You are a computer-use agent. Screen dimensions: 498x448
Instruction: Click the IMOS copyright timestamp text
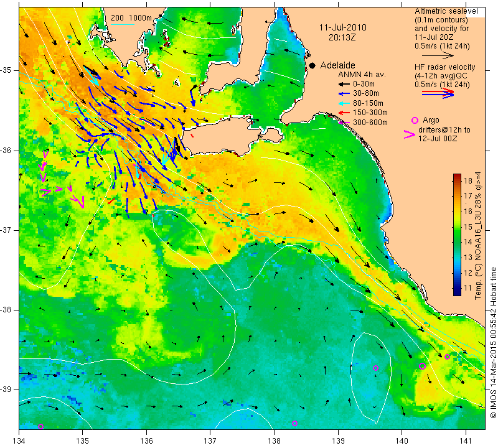click(x=493, y=342)
